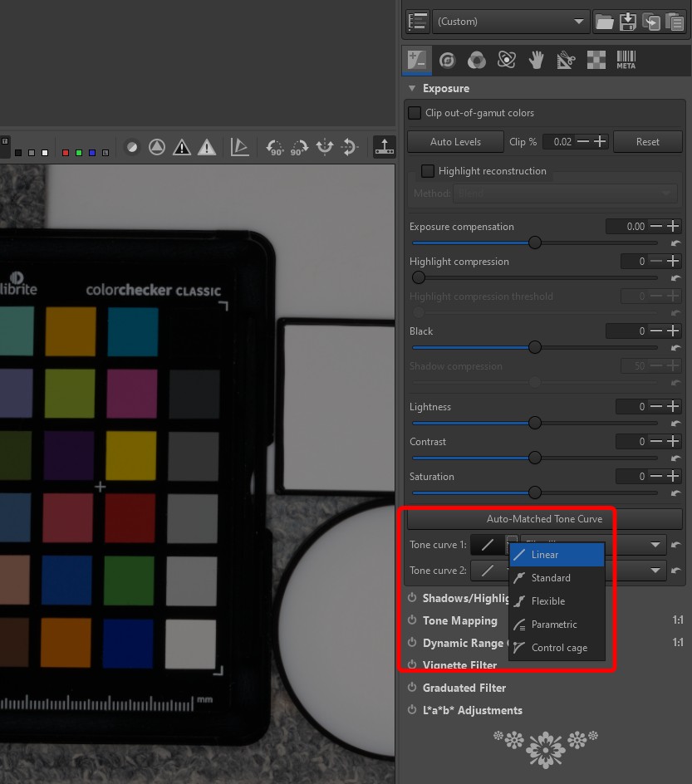Open the (Custom) processing profile dropdown
The image size is (692, 784).
point(510,22)
